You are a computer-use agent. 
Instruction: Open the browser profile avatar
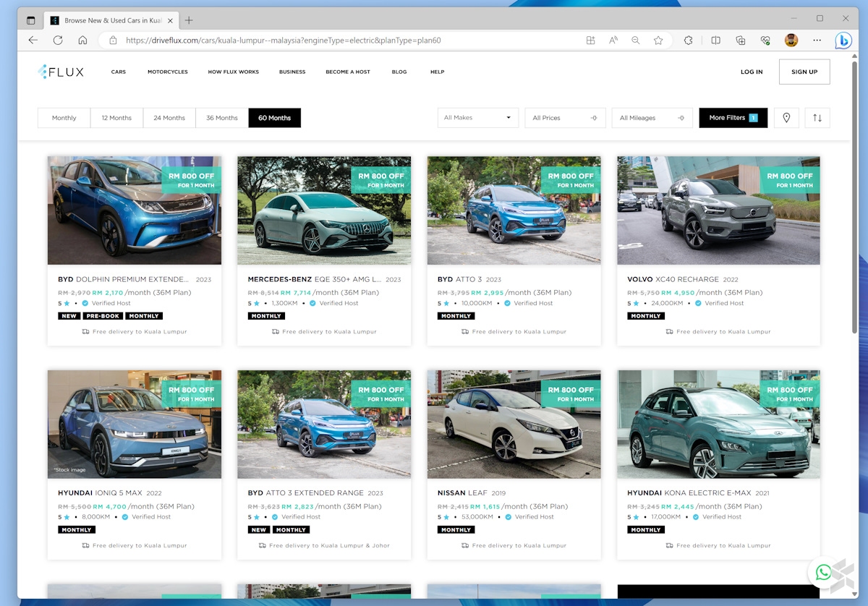click(x=791, y=40)
